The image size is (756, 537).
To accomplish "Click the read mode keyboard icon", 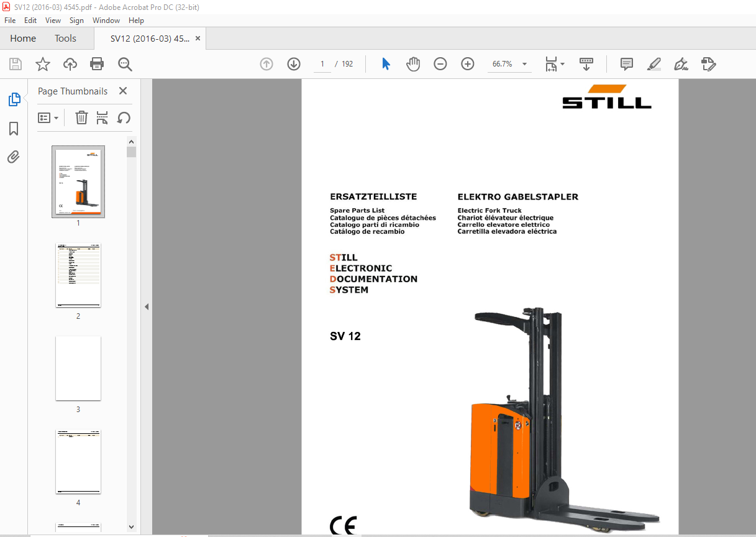I will tap(586, 64).
